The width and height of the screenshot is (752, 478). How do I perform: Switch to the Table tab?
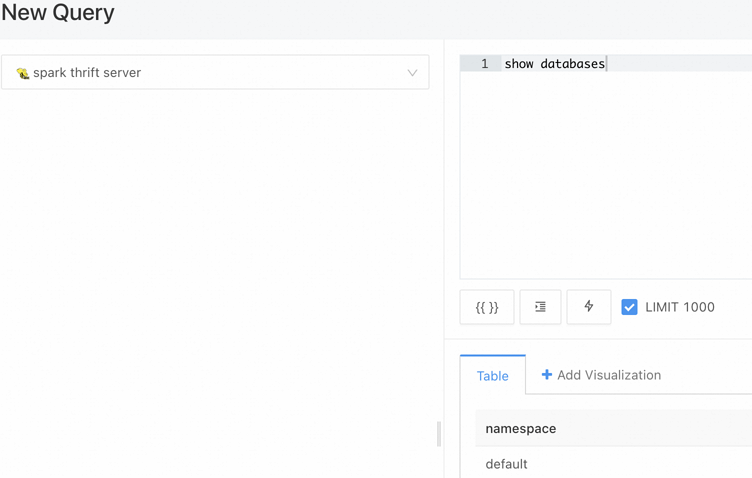(493, 375)
